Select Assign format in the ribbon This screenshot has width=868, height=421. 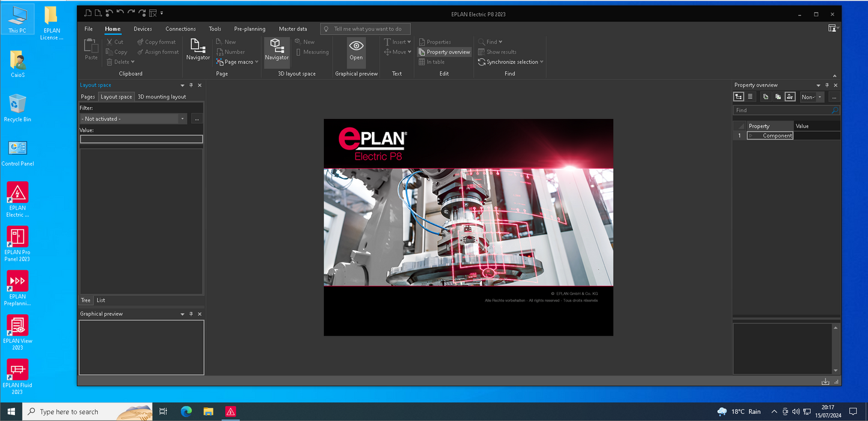tap(158, 52)
